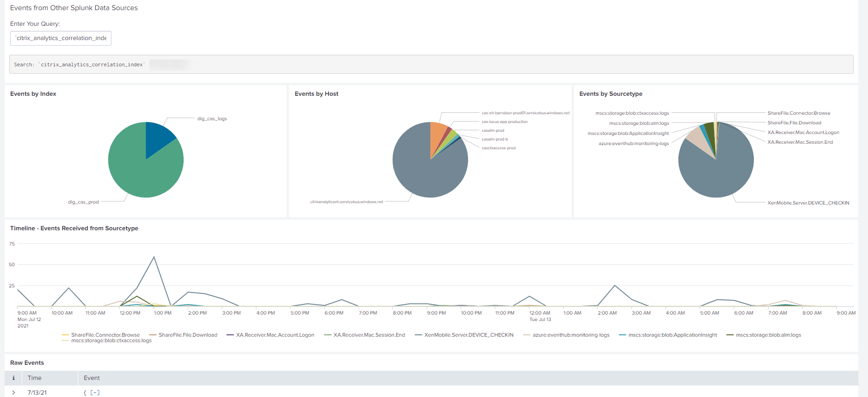Select the blue dig_cas_logs pie slice
Image resolution: width=868 pixels, height=397 pixels.
coord(158,138)
